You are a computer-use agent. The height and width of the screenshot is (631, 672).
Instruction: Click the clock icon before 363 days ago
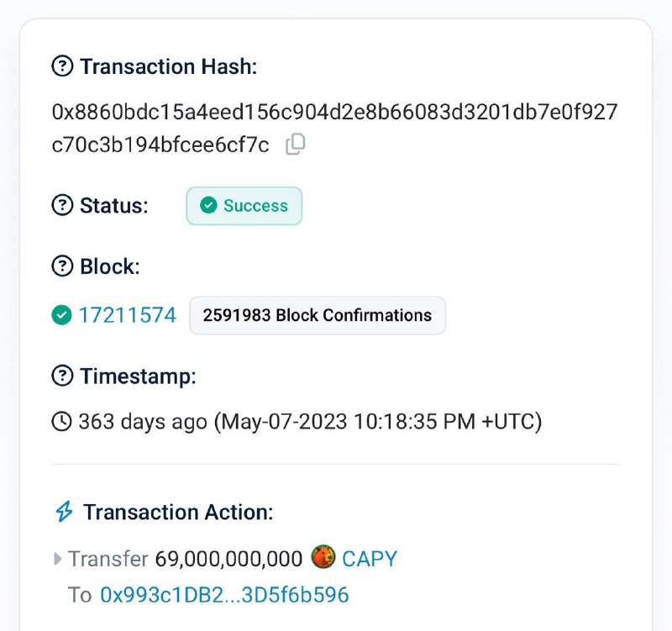(x=61, y=421)
